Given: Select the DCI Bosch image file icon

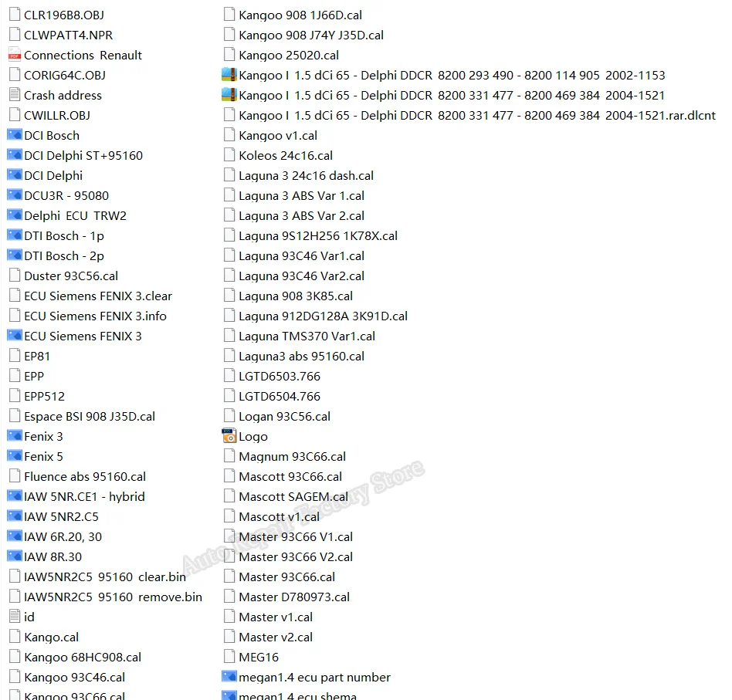Looking at the screenshot, I should [x=15, y=135].
